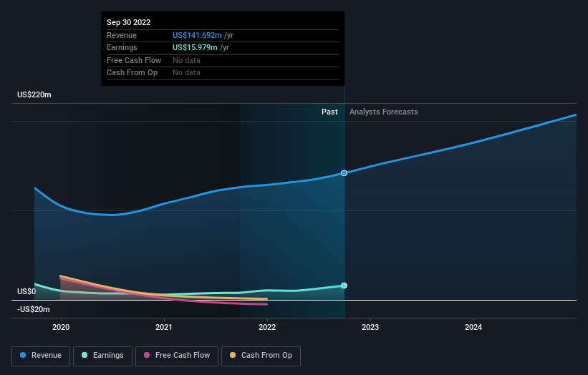
Task: Click the US$220m axis label
Action: [34, 94]
